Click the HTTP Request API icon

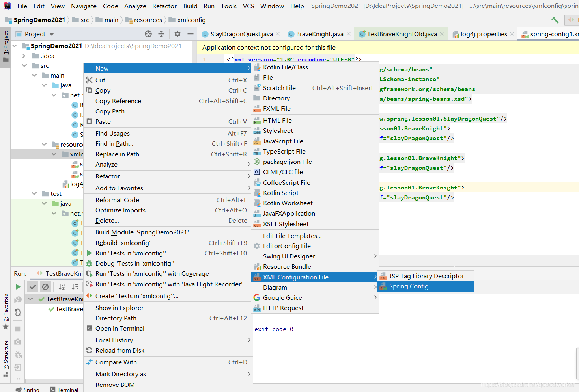(257, 308)
